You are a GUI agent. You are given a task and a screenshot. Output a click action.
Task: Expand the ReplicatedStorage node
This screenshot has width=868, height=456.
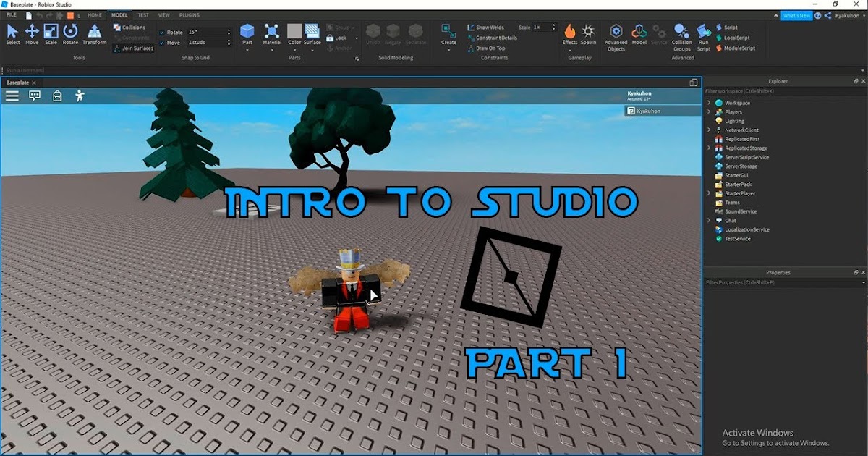click(x=710, y=148)
